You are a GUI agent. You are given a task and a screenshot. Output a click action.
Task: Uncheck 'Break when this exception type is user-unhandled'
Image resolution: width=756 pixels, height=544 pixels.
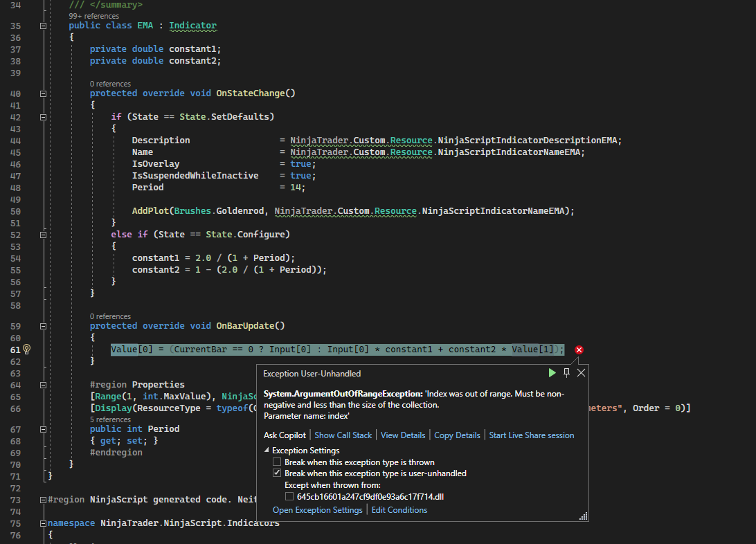(278, 473)
